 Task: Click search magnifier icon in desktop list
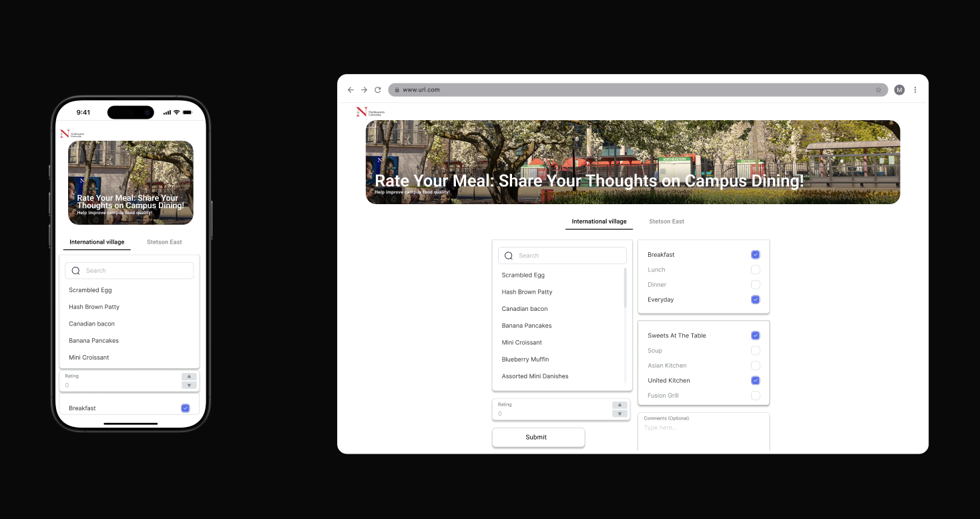click(509, 255)
